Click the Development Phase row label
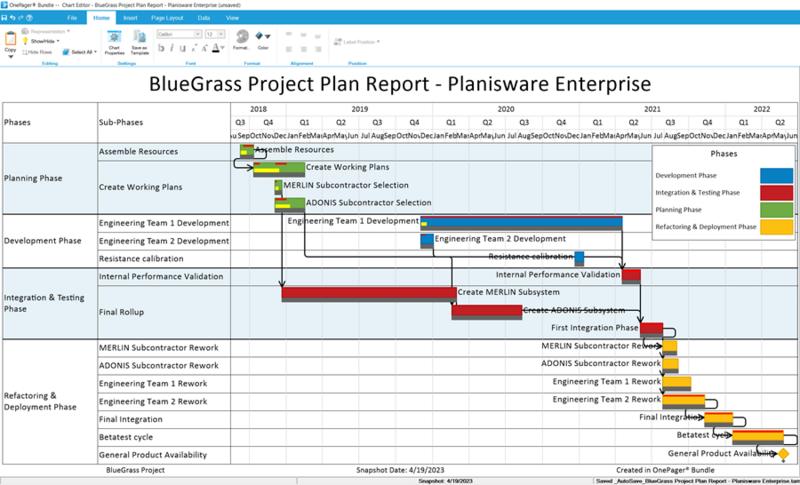This screenshot has width=800, height=485. point(42,241)
